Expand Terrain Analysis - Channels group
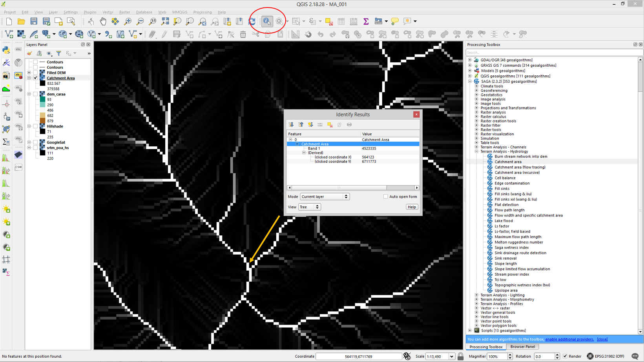The image size is (644, 362). coord(476,147)
